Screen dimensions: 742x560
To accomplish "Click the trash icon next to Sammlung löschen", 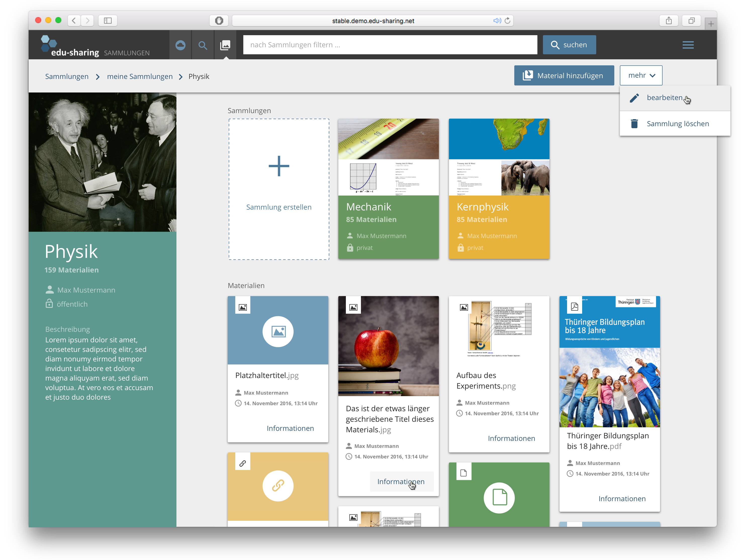I will coord(634,123).
